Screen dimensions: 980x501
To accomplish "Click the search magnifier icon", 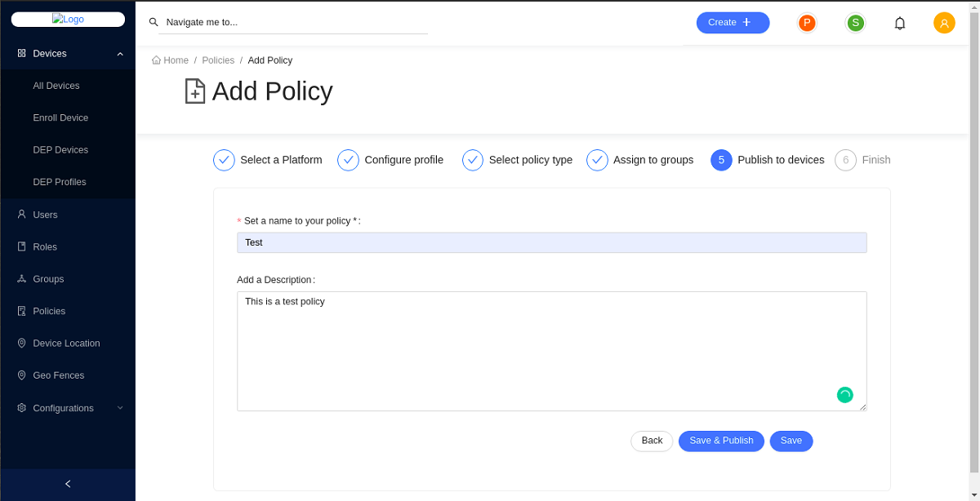I will 154,23.
